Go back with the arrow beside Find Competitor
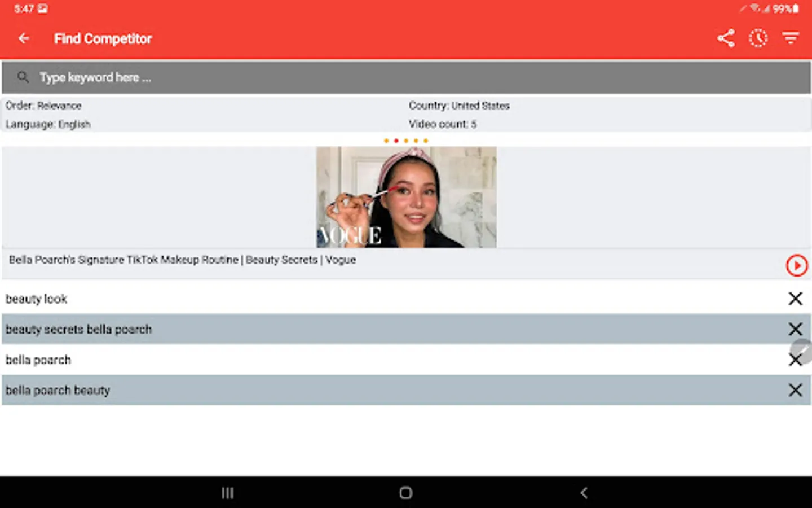 click(x=24, y=38)
